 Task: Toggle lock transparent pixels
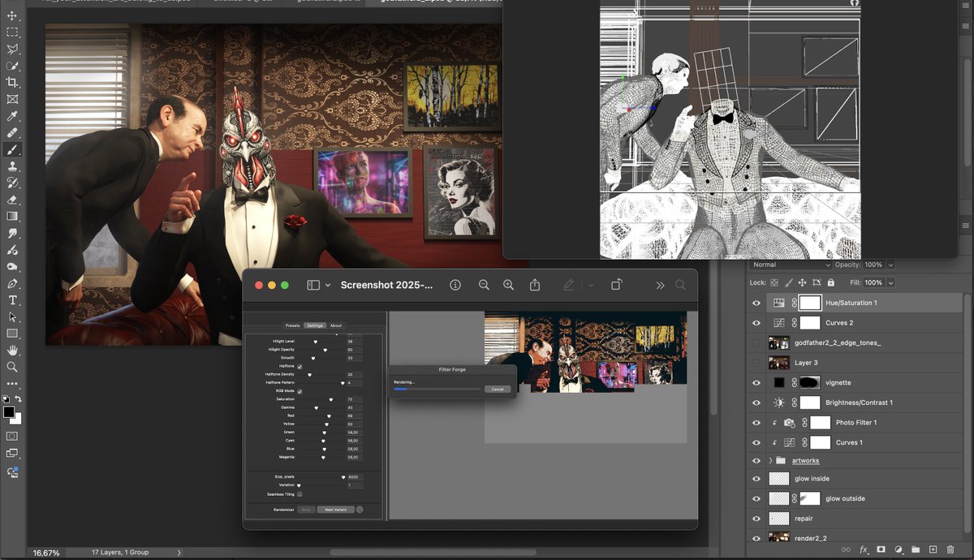pyautogui.click(x=774, y=282)
